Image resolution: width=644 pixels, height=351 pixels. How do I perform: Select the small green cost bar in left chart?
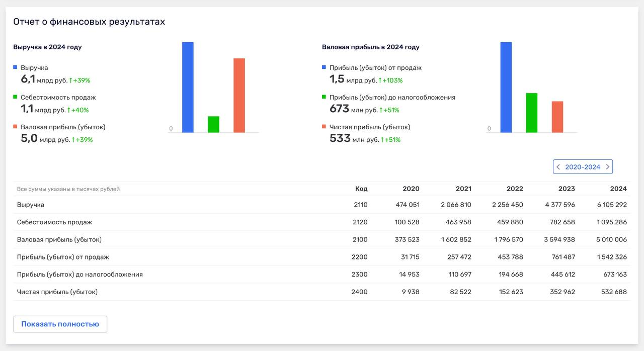tap(213, 124)
